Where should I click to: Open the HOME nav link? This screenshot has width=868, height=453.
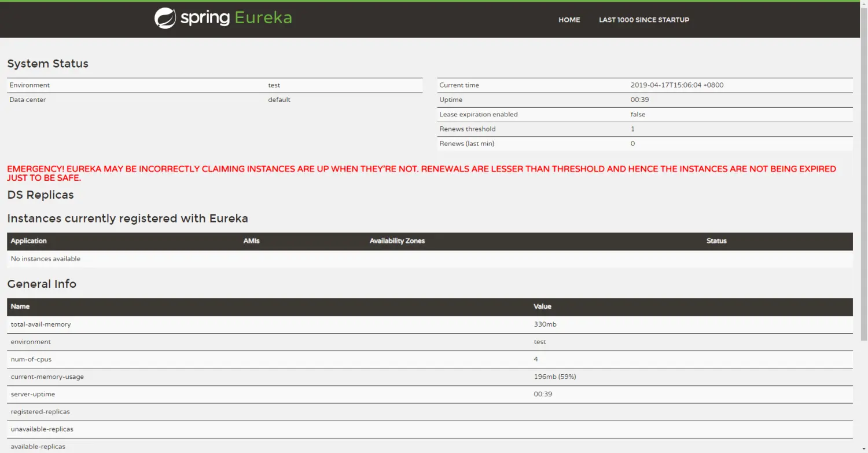coord(569,20)
